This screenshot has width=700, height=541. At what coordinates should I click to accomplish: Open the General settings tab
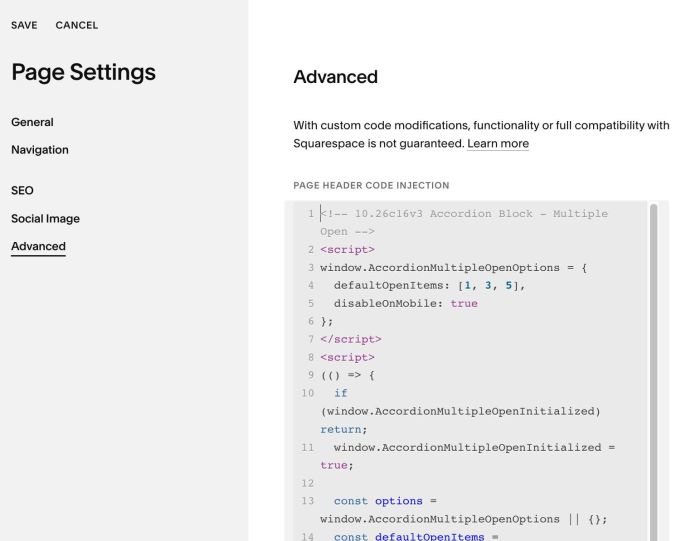(x=32, y=122)
